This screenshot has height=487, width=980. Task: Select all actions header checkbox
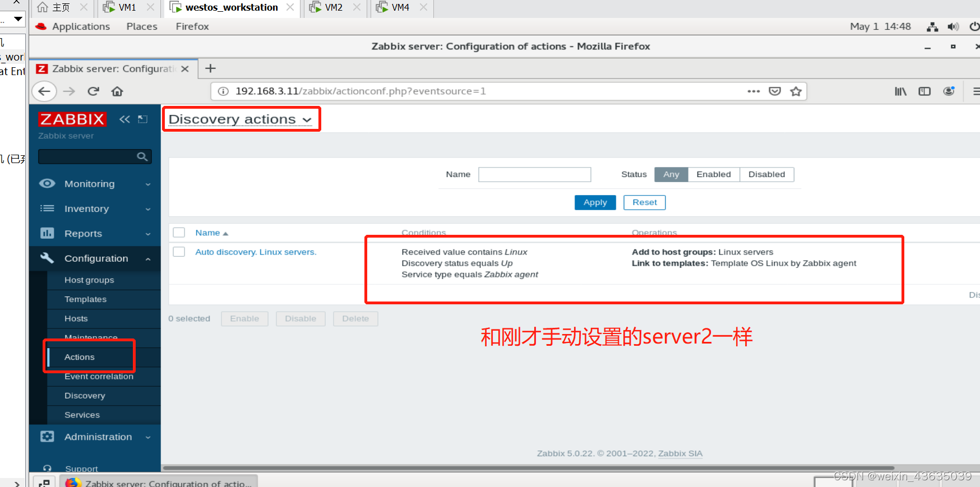(x=179, y=233)
